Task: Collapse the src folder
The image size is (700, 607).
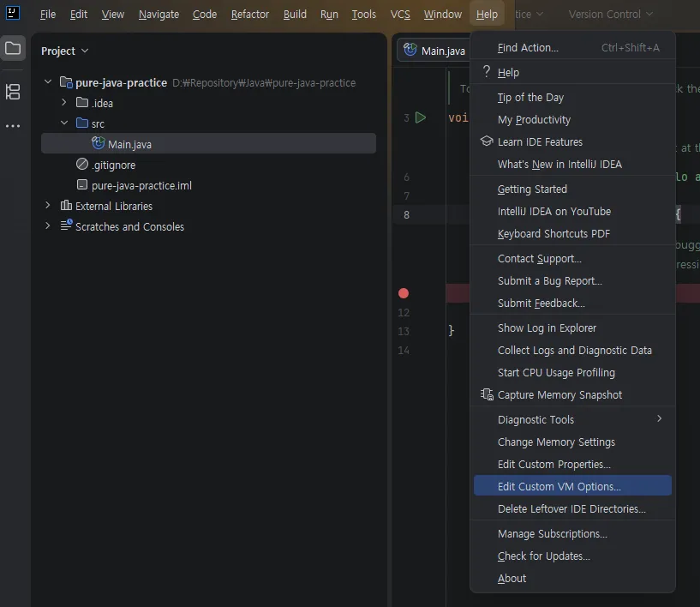Action: (64, 123)
